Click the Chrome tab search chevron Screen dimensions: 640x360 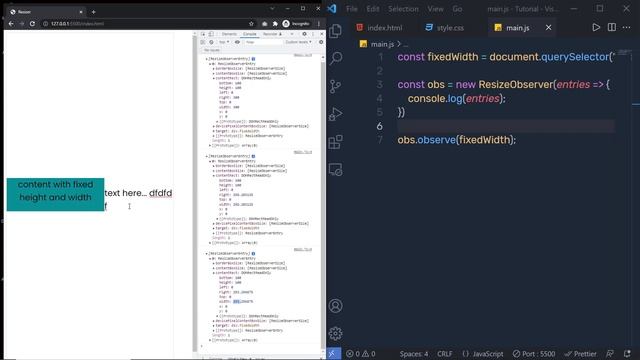[x=272, y=9]
